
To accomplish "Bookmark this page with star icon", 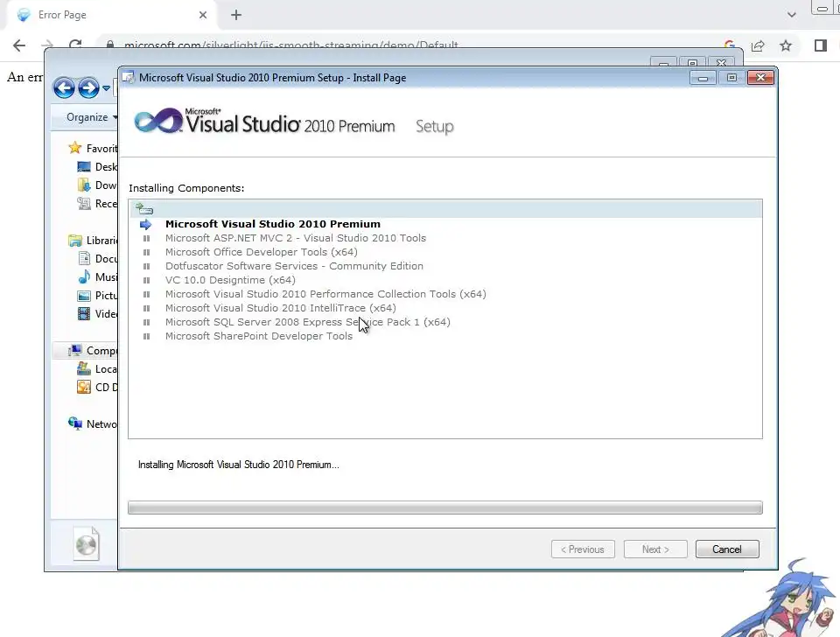I will tap(786, 45).
